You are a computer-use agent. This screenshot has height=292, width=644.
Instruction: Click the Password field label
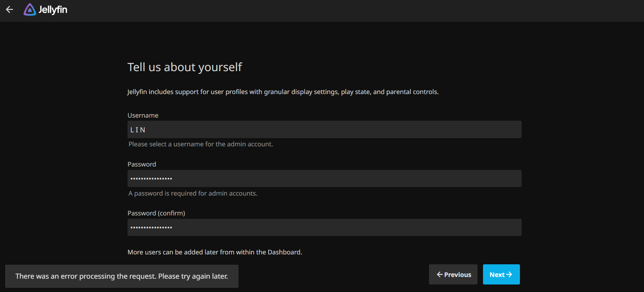click(142, 164)
